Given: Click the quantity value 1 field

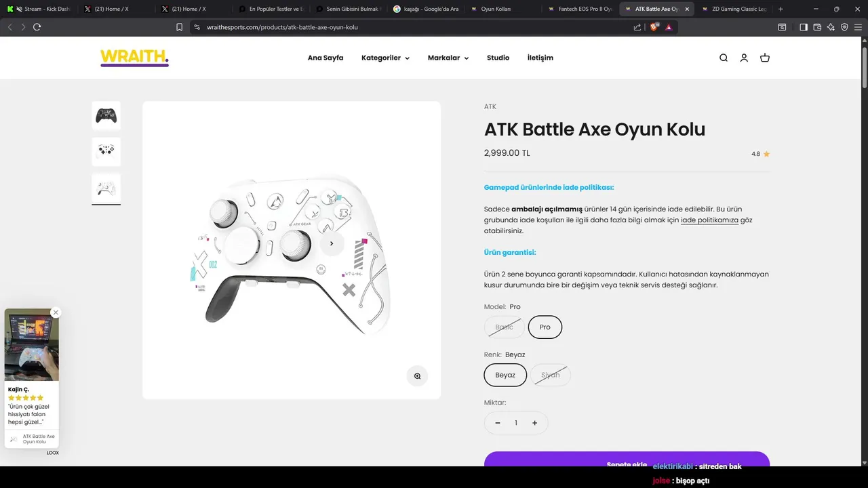Looking at the screenshot, I should tap(516, 423).
